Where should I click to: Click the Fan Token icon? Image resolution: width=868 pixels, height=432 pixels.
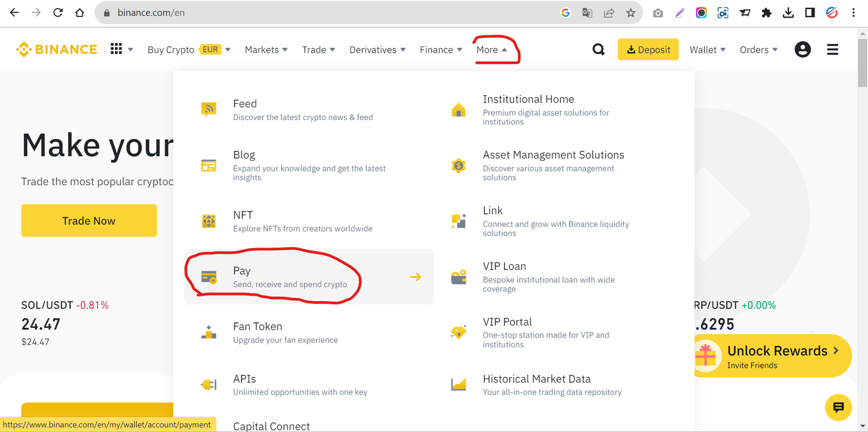209,332
